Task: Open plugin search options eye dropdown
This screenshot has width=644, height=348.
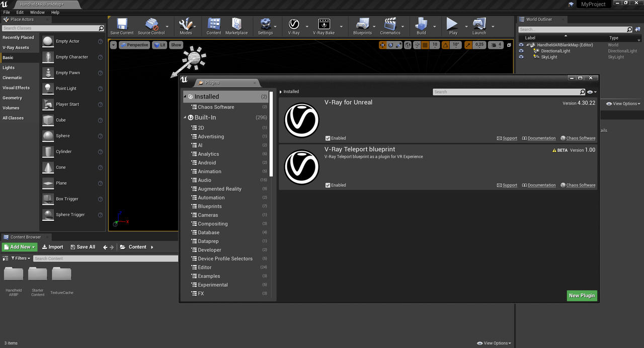Action: pyautogui.click(x=592, y=92)
